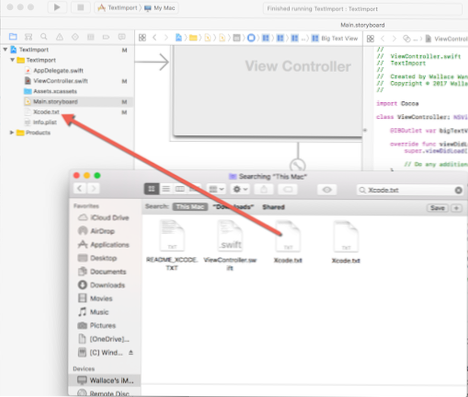The width and height of the screenshot is (468, 397).
Task: Click the View Controller circle icon in jump bar
Action: [251, 38]
